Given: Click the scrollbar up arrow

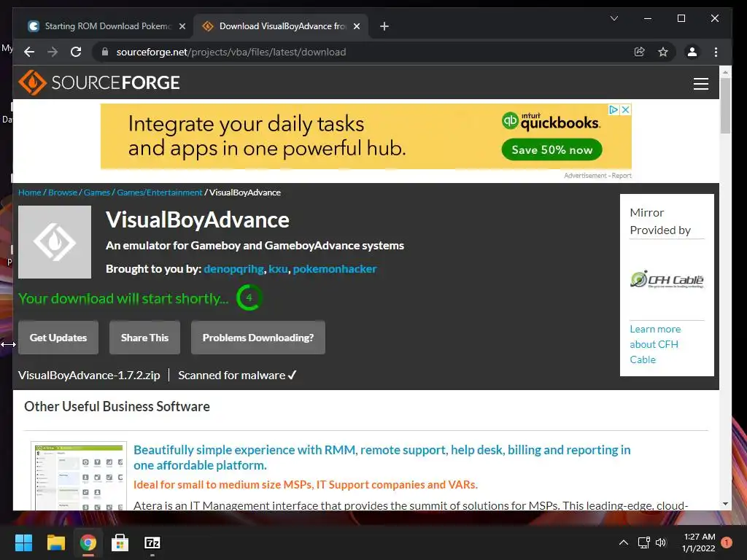Looking at the screenshot, I should [725, 72].
